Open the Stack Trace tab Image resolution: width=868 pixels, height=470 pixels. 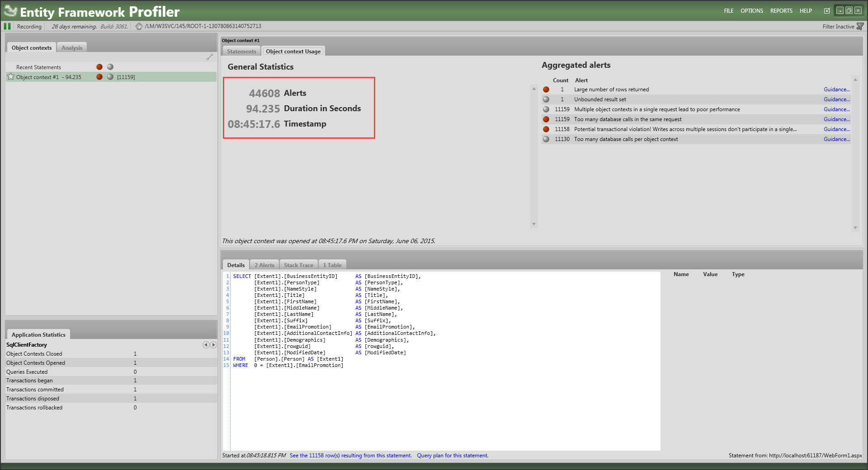298,265
